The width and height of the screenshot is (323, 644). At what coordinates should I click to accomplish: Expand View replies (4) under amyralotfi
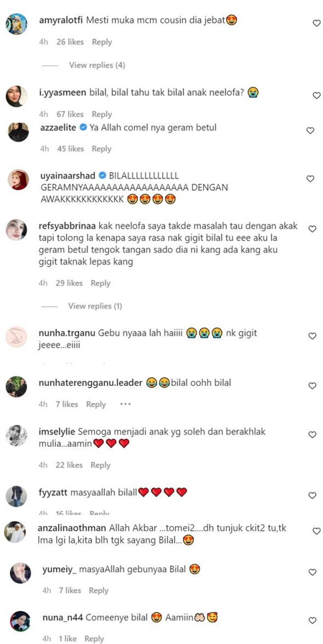[x=97, y=65]
